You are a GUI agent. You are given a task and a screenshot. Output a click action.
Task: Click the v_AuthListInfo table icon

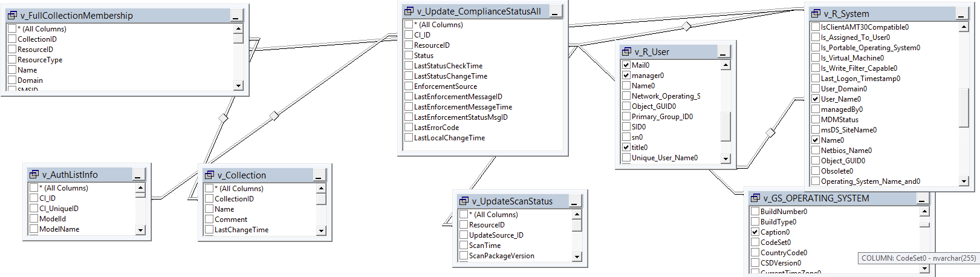(34, 175)
